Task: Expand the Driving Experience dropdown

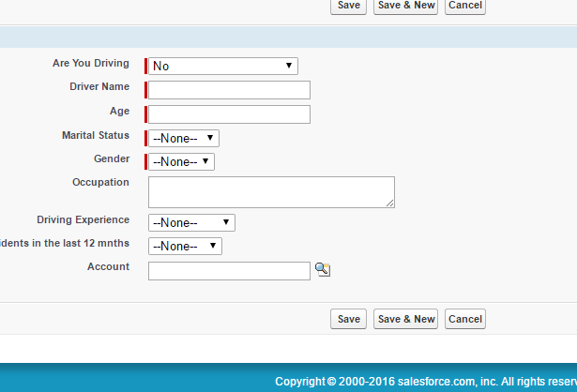Action: (191, 222)
